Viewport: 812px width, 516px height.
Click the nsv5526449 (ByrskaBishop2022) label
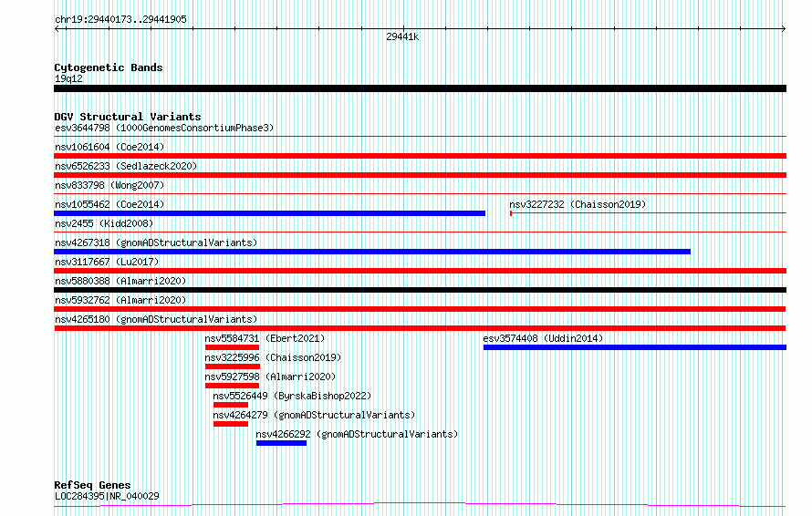point(292,396)
